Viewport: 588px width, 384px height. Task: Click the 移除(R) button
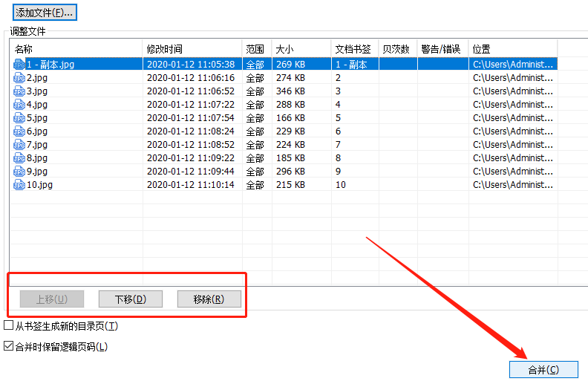tap(209, 299)
